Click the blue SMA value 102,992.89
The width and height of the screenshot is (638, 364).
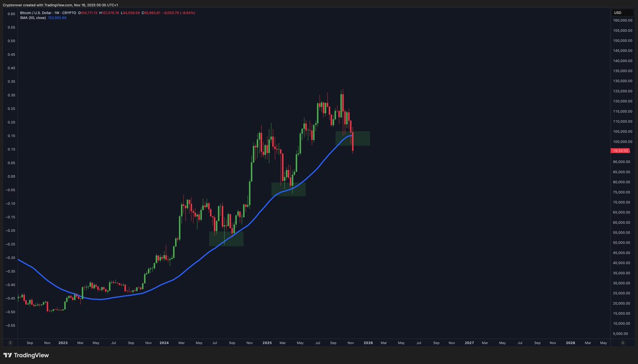[x=57, y=17]
